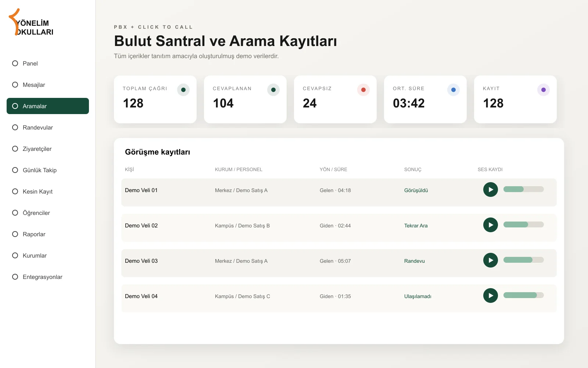Click the Ses Kaydı column header

[490, 169]
